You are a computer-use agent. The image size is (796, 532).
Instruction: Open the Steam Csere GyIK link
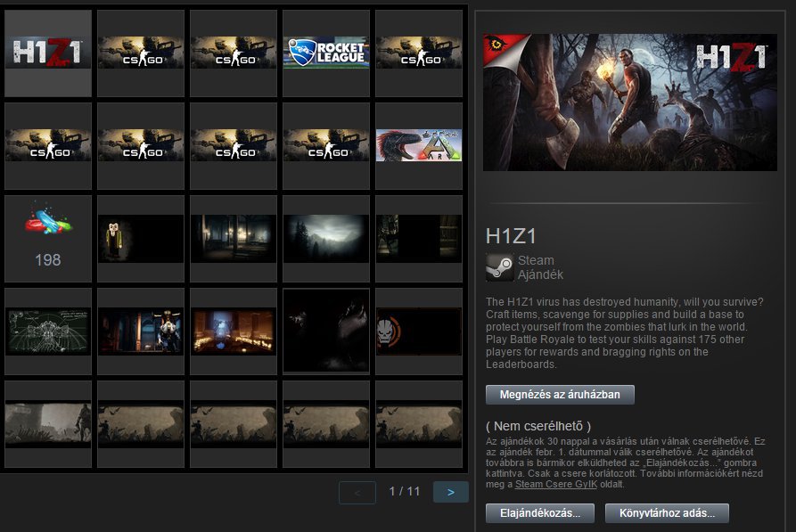click(556, 484)
